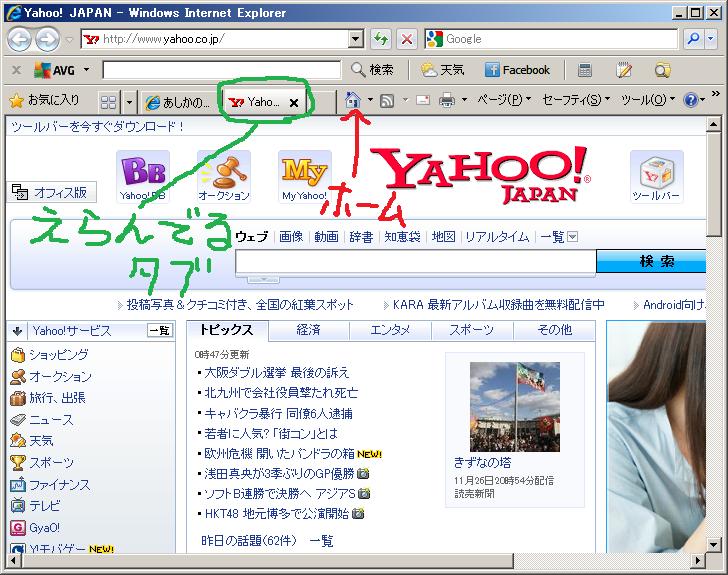This screenshot has width=728, height=575.
Task: Click the AVG toolbar calculator icon
Action: (585, 70)
